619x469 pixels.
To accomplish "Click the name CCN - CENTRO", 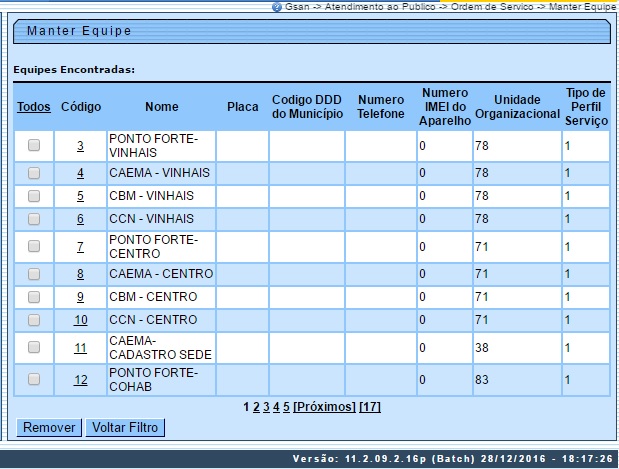I will (x=153, y=320).
